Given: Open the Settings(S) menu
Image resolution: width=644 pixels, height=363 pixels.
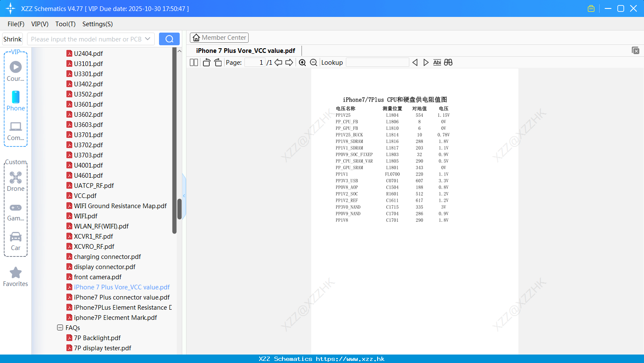Looking at the screenshot, I should (98, 24).
